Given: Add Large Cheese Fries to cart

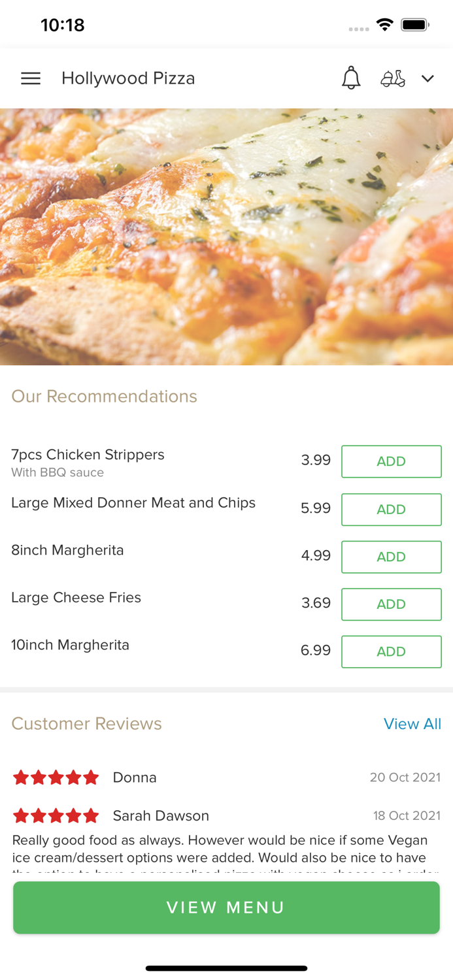Looking at the screenshot, I should [391, 604].
